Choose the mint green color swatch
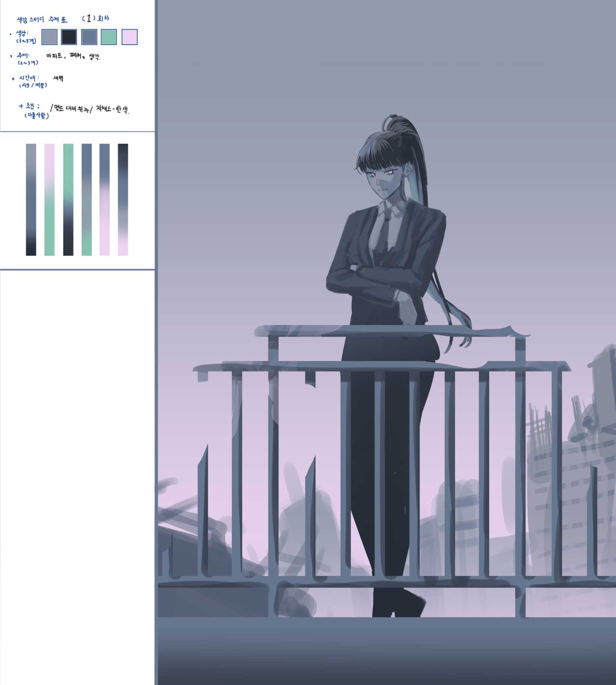The image size is (616, 685). pos(109,37)
